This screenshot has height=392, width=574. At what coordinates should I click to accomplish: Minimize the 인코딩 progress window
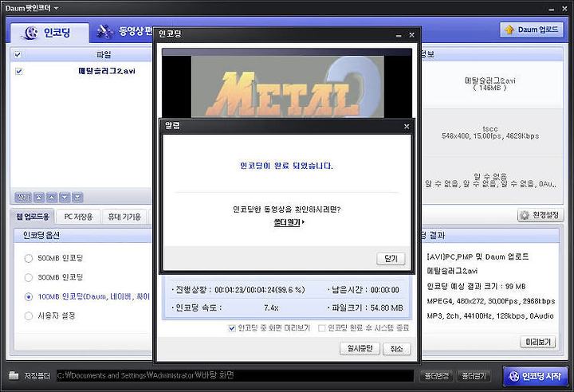point(399,35)
